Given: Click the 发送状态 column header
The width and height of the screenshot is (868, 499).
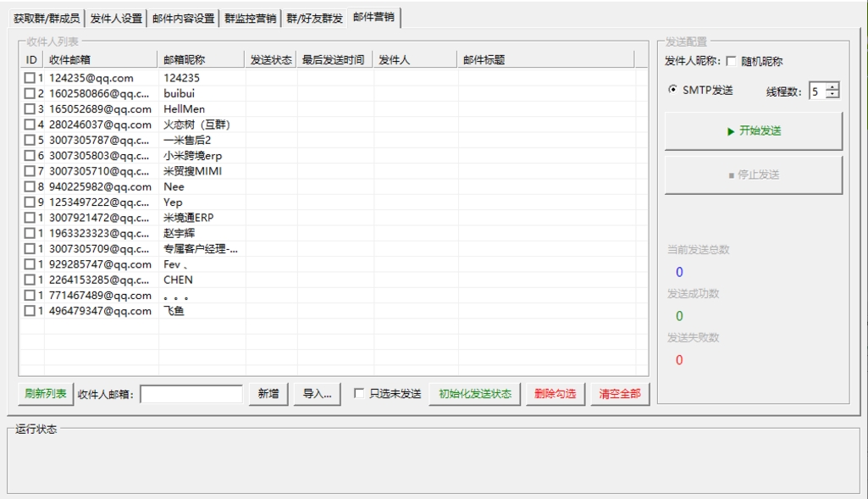Looking at the screenshot, I should (x=271, y=60).
